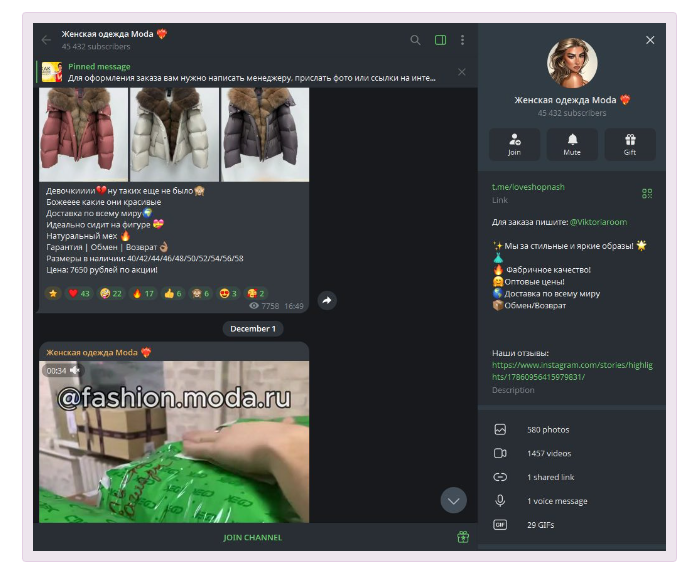This screenshot has height=572, width=693.
Task: Open the pink fur-hood jacket photo
Action: tap(84, 134)
